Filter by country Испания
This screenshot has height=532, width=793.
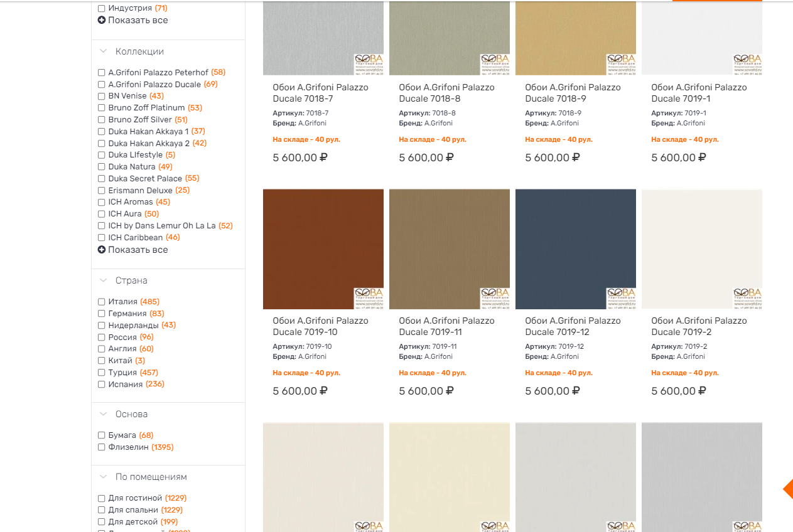coord(102,385)
